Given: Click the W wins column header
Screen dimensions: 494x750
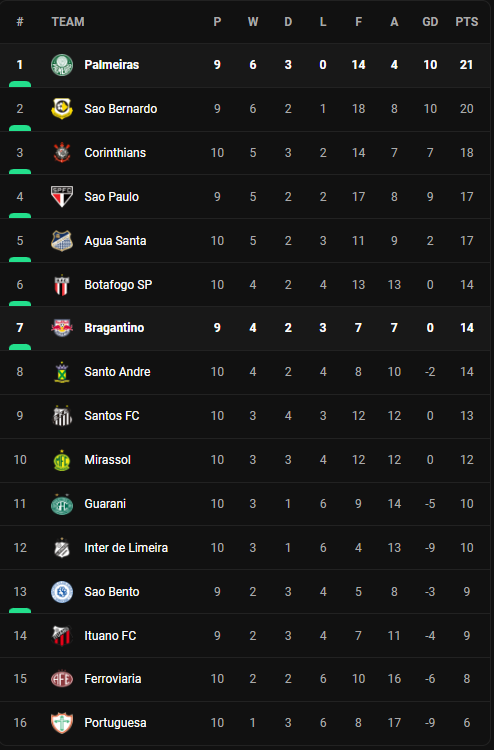Looking at the screenshot, I should [253, 22].
